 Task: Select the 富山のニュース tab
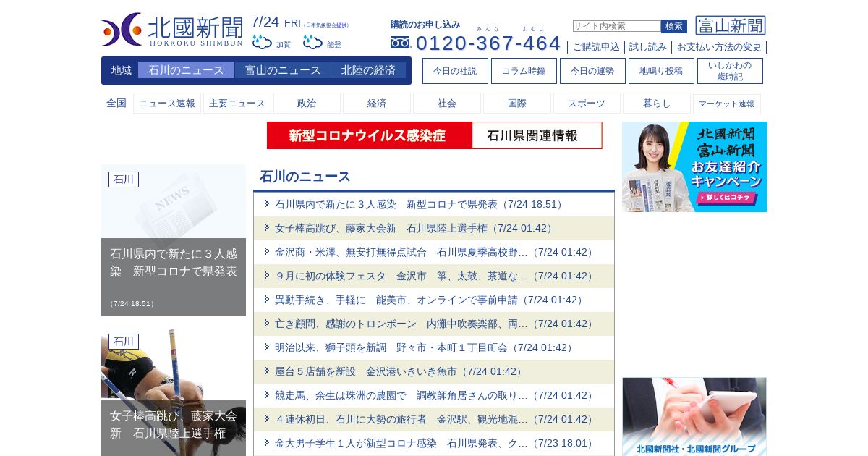click(283, 70)
